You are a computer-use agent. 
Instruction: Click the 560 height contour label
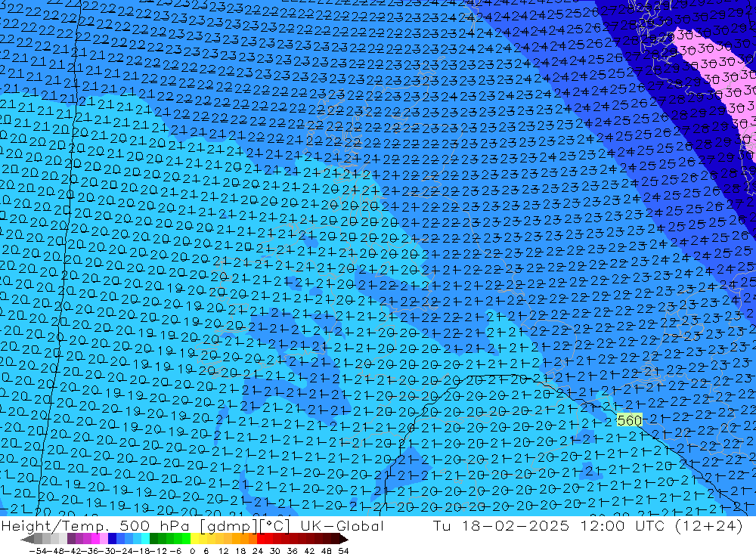630,420
